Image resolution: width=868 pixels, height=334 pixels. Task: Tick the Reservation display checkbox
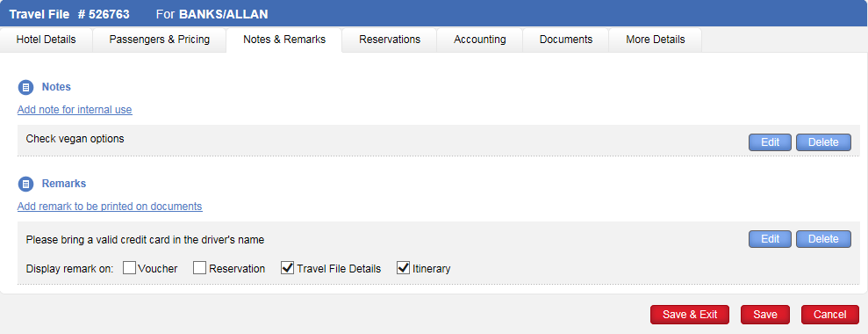200,269
